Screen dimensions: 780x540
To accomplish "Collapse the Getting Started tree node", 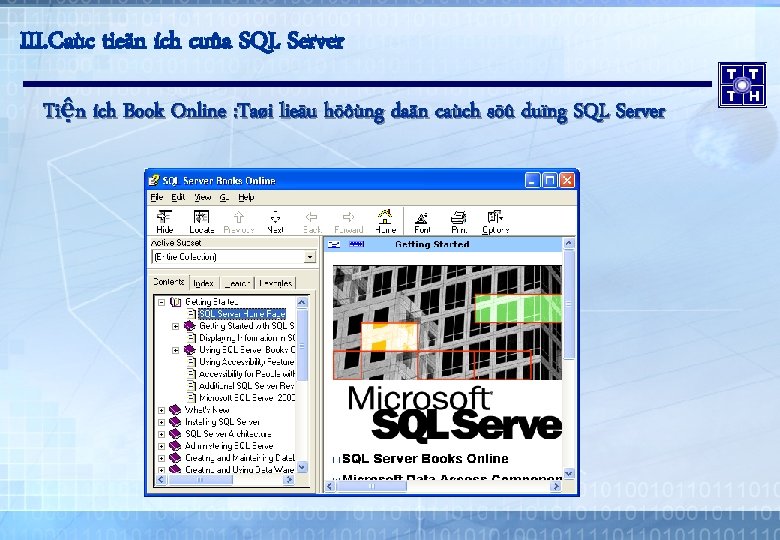I will [x=161, y=302].
